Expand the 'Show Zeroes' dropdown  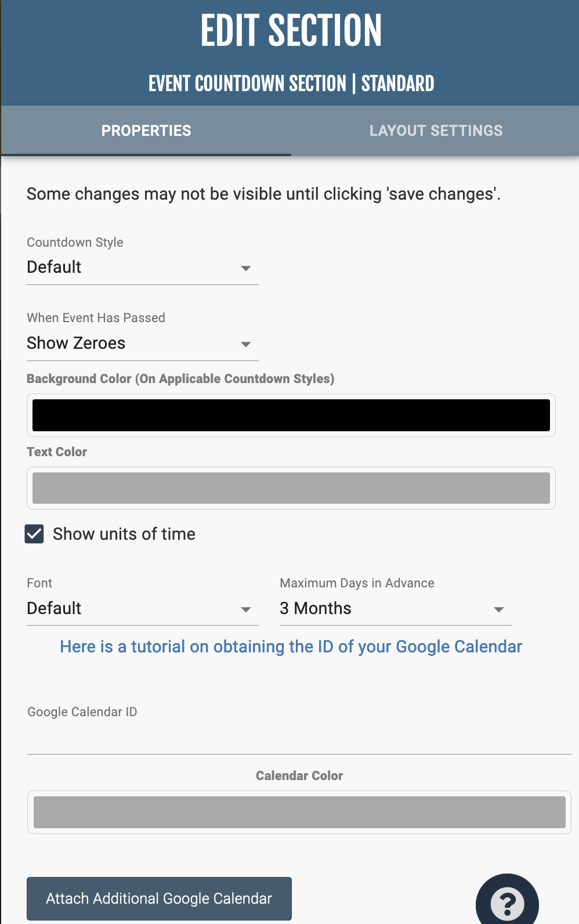133,344
